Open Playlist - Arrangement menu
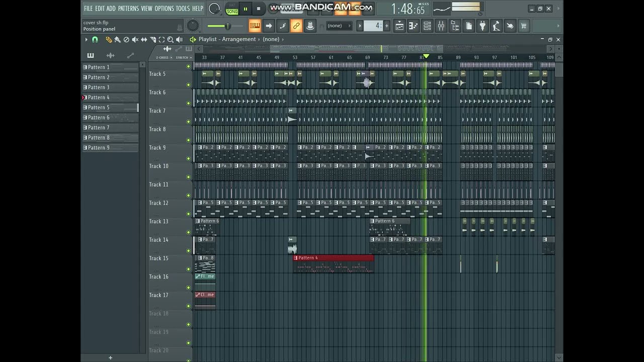The width and height of the screenshot is (644, 362). pos(227,39)
